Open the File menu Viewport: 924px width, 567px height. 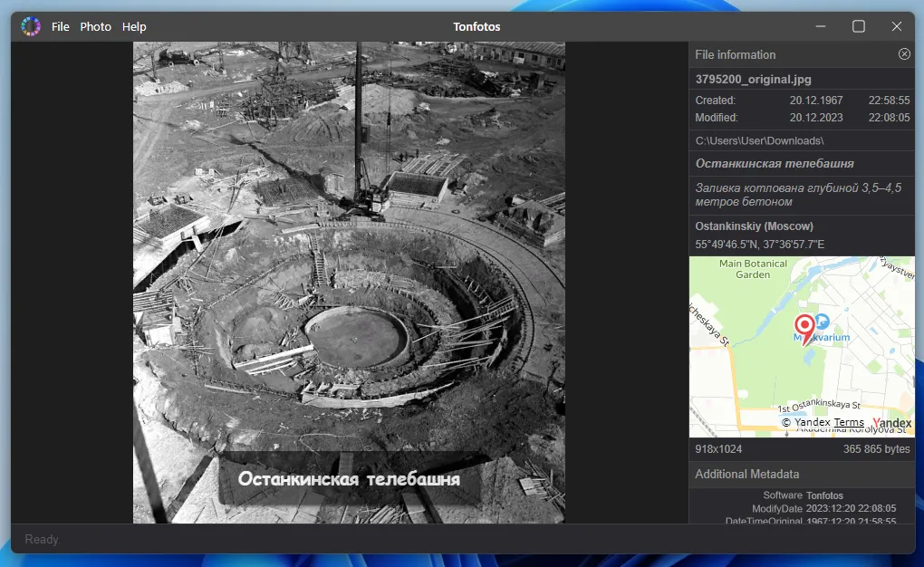click(61, 26)
